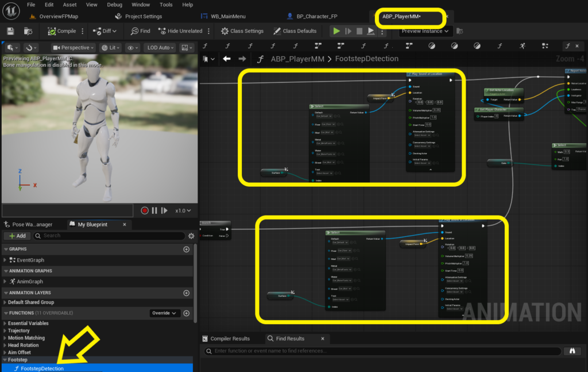The width and height of the screenshot is (588, 372).
Task: Click the Browse to asset icon
Action: tap(28, 31)
